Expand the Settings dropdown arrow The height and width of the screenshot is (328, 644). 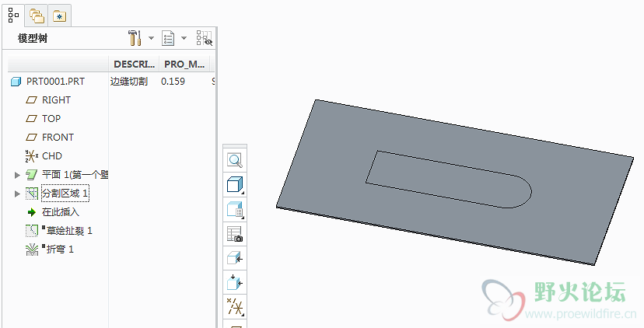coord(151,38)
